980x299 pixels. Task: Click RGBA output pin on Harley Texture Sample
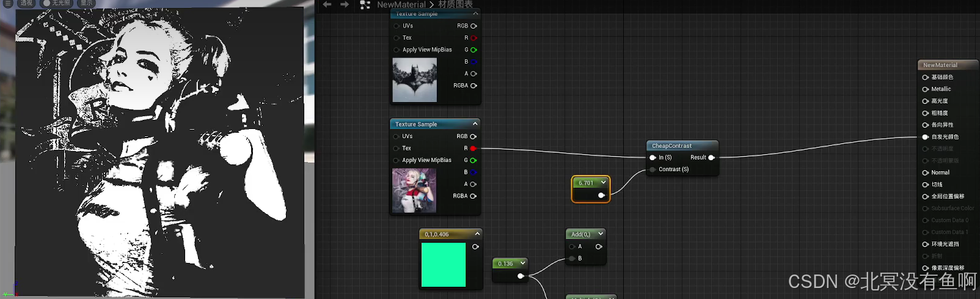[x=473, y=196]
